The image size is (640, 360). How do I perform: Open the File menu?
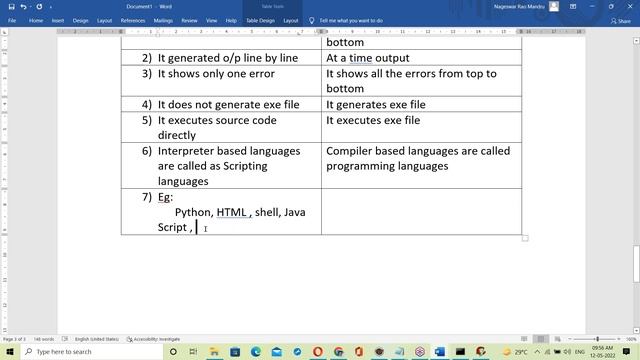tap(12, 20)
